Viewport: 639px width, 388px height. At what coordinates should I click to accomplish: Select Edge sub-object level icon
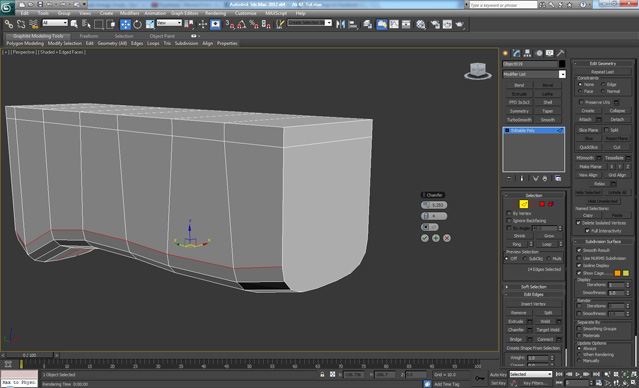[x=524, y=204]
